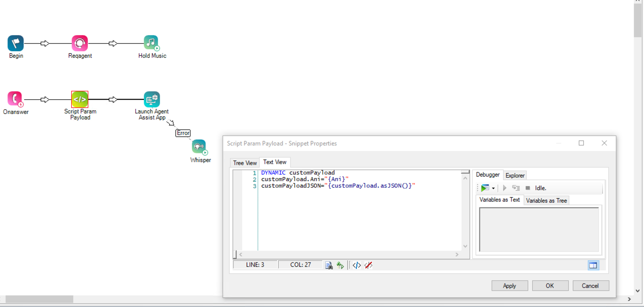Screen dimensions: 644x307
Task: Open the Reqagent action node
Action: pos(80,43)
